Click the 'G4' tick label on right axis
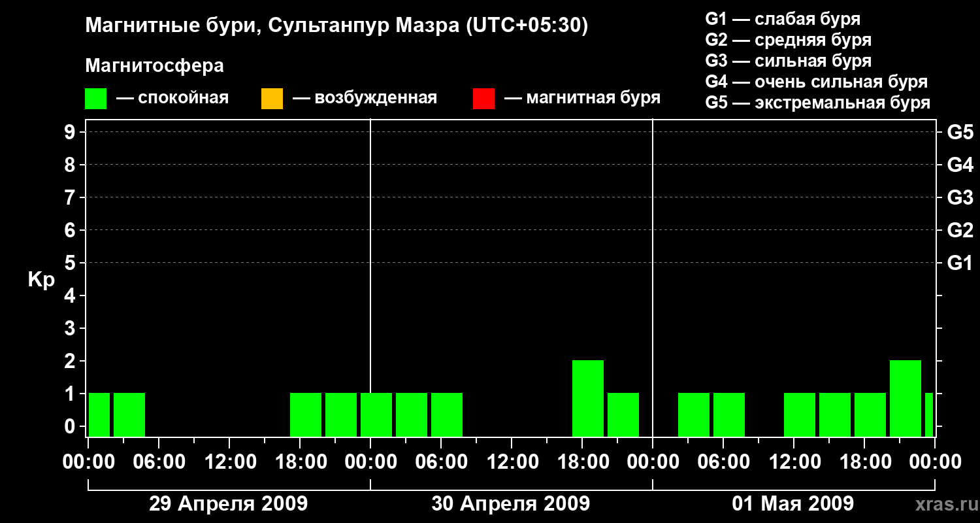The image size is (980, 523). pos(960,165)
